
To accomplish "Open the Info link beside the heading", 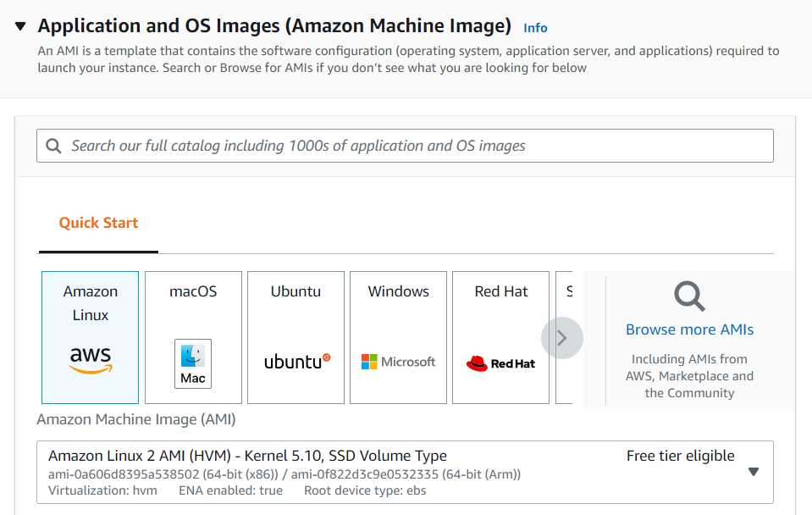I will 535,28.
